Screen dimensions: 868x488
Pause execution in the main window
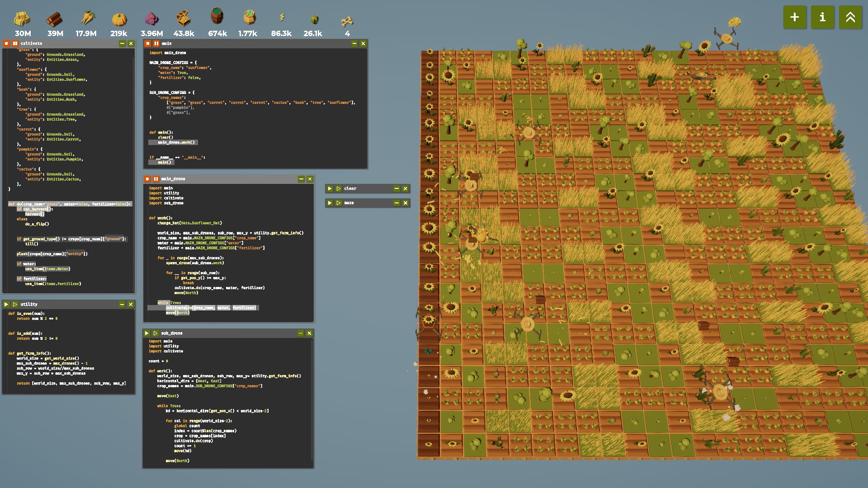pyautogui.click(x=156, y=43)
